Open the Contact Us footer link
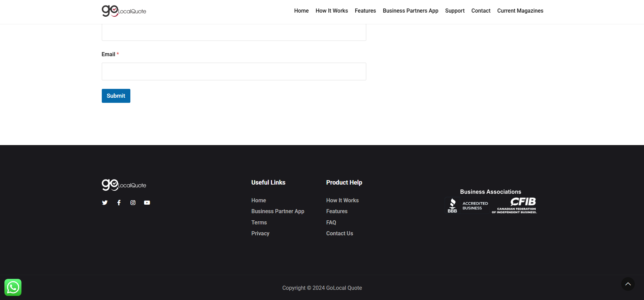Viewport: 644px width, 300px height. pos(340,234)
